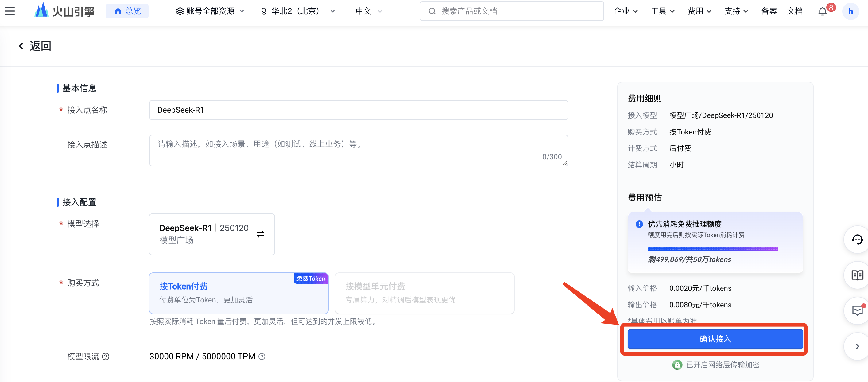Click help icon next to 模型限流
The width and height of the screenshot is (868, 382).
tap(106, 357)
